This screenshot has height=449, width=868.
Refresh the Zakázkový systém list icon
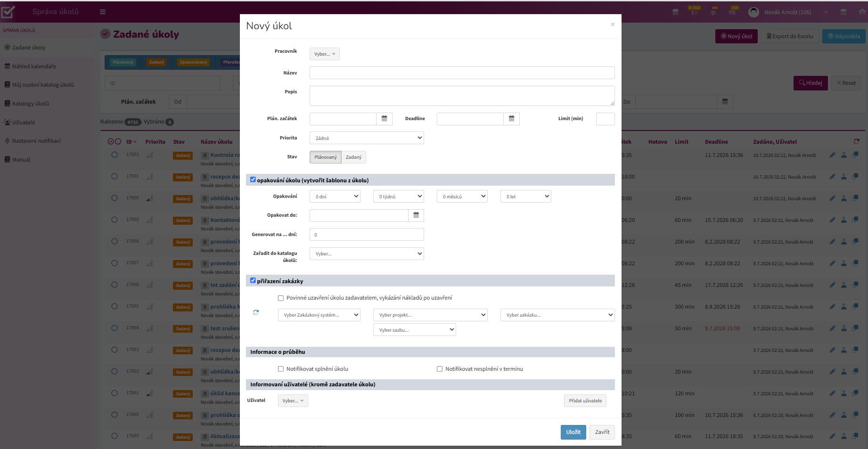(x=256, y=312)
